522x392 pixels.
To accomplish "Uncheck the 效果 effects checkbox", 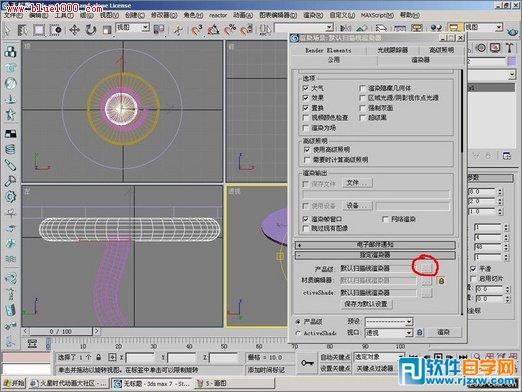I will (306, 98).
